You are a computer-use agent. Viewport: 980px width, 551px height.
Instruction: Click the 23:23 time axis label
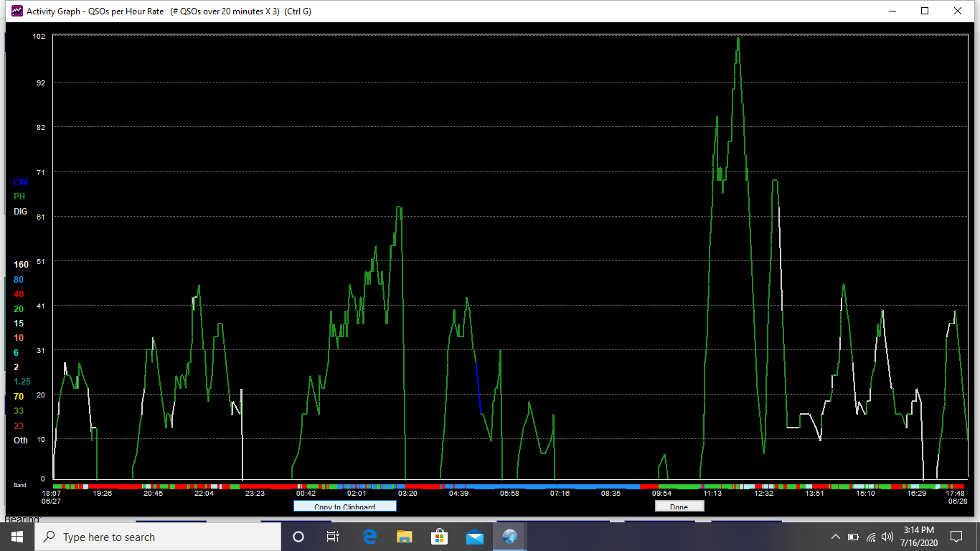click(x=255, y=494)
